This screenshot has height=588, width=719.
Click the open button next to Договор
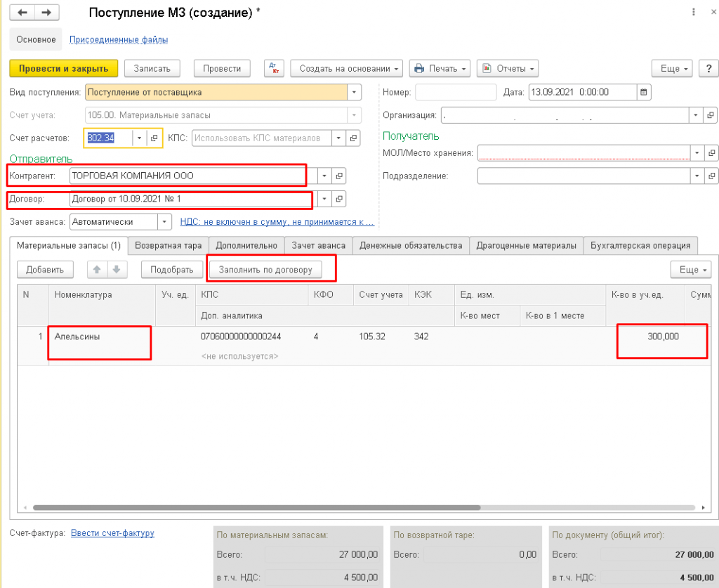(339, 200)
